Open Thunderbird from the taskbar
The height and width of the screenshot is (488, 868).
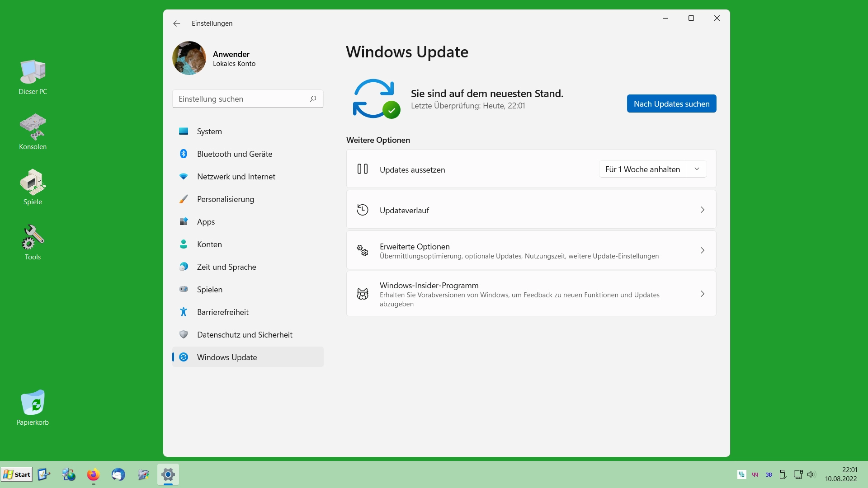click(118, 474)
